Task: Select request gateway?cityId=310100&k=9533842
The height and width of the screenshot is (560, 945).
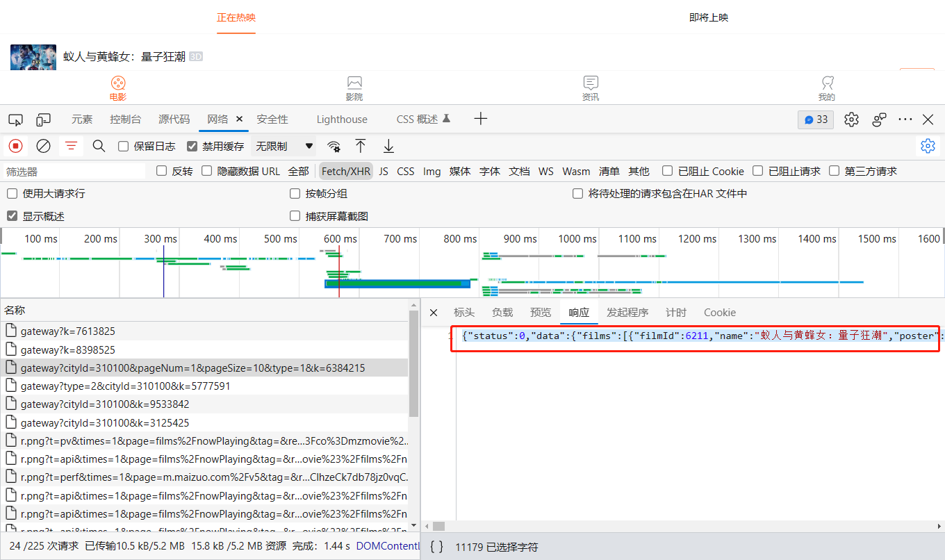Action: 204,404
